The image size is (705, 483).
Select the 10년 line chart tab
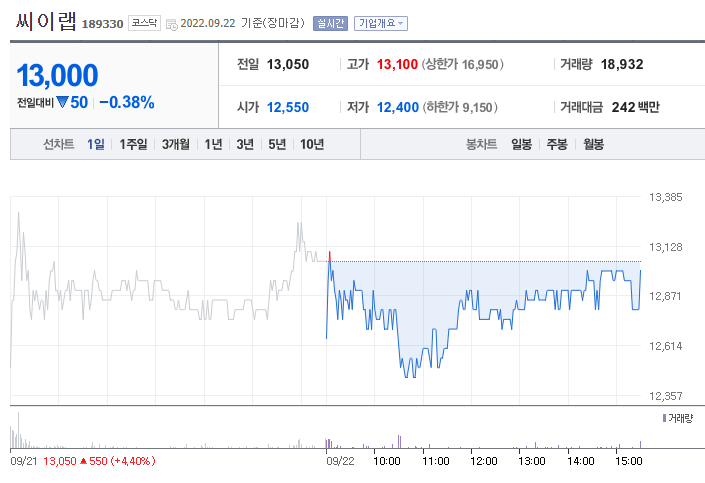(x=312, y=144)
